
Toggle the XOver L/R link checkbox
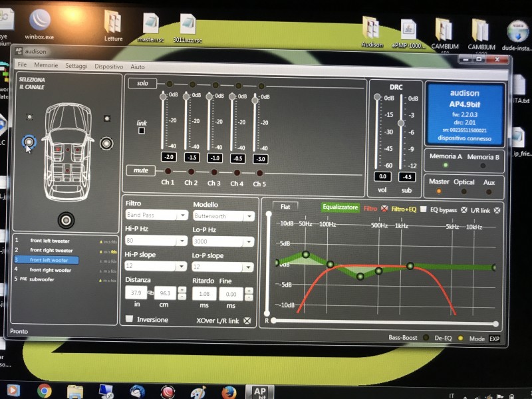coord(247,321)
